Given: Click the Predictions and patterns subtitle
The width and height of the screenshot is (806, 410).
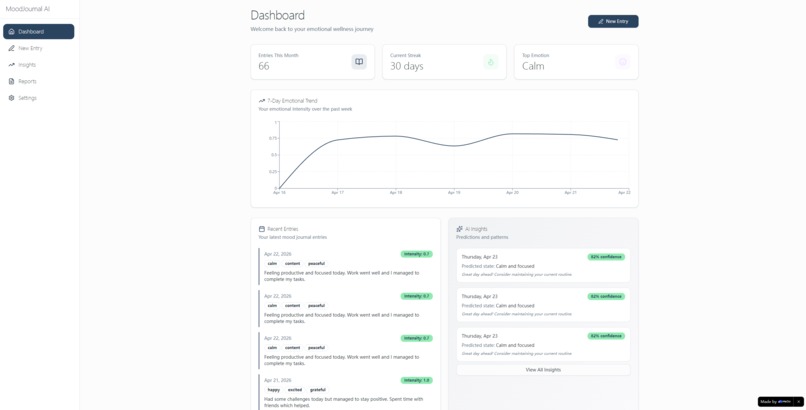Looking at the screenshot, I should pos(482,237).
